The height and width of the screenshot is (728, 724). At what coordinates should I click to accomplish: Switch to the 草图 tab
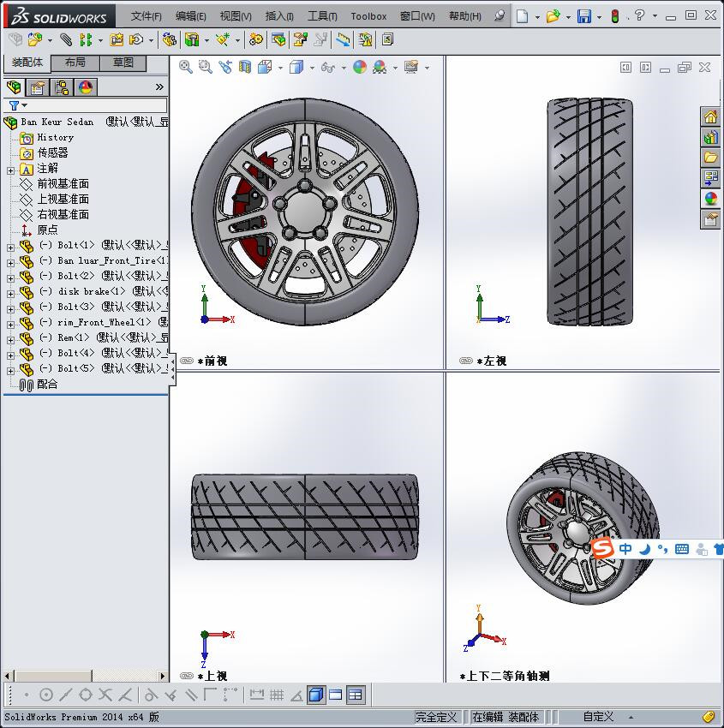pyautogui.click(x=123, y=63)
